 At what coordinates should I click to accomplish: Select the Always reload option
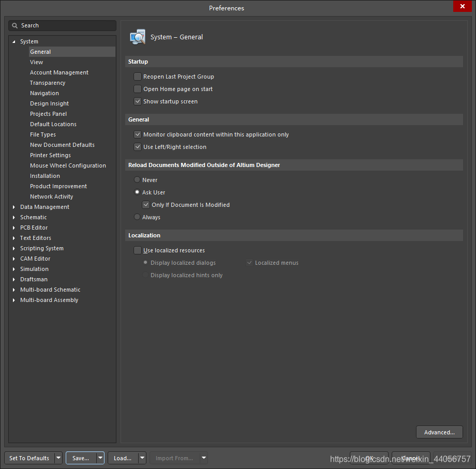click(137, 217)
